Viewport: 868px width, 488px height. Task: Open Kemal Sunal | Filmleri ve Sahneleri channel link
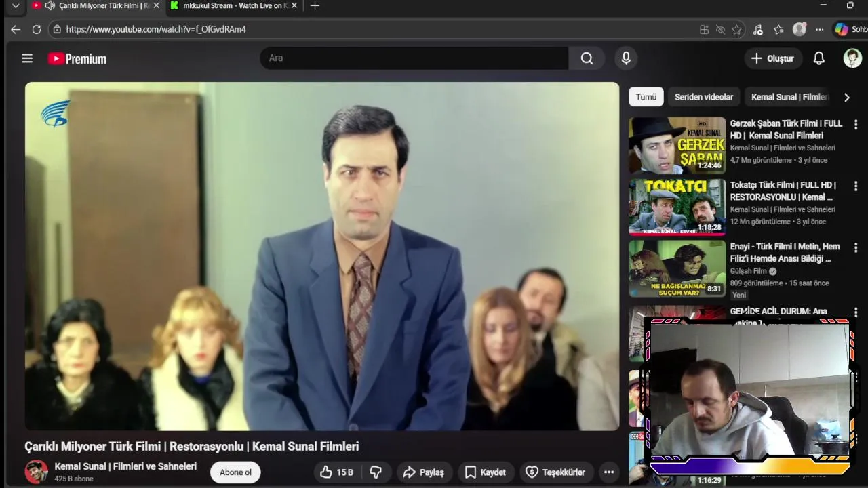point(125,466)
